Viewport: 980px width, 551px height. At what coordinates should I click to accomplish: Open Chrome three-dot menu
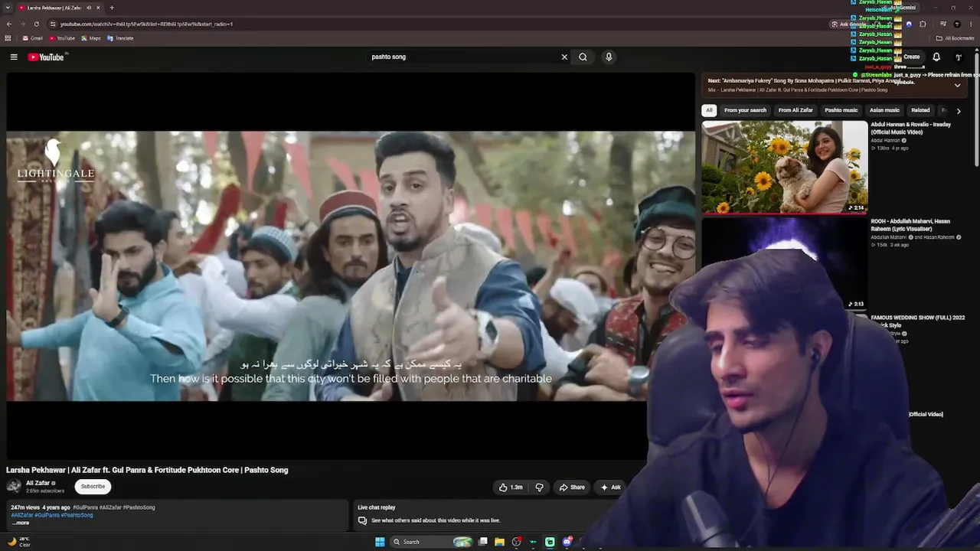[x=971, y=24]
